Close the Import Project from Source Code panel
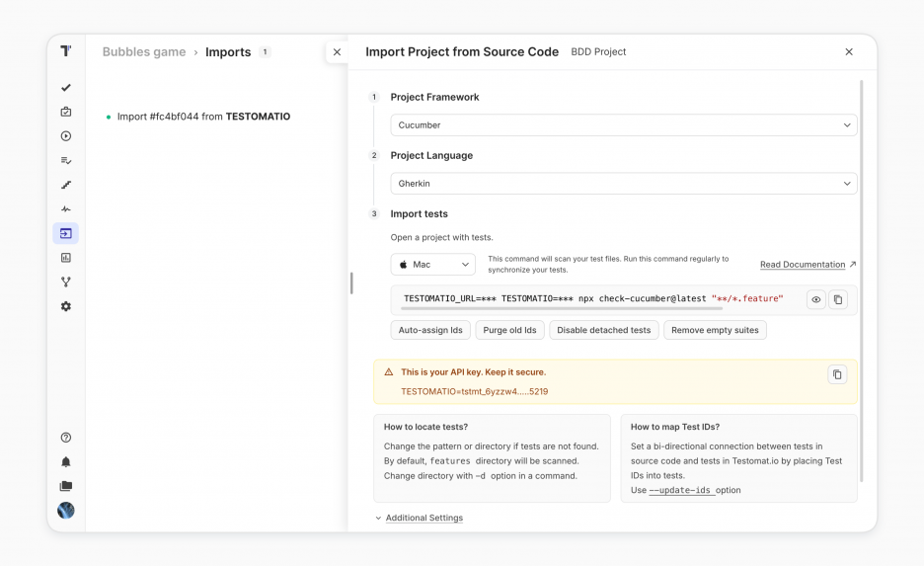Viewport: 924px width, 566px height. click(x=849, y=52)
